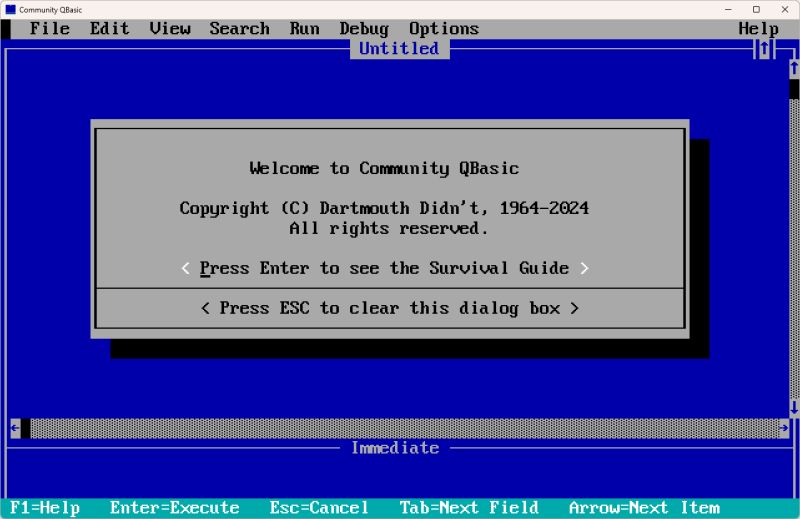This screenshot has width=800, height=519.
Task: Open the Edit menu
Action: point(110,29)
